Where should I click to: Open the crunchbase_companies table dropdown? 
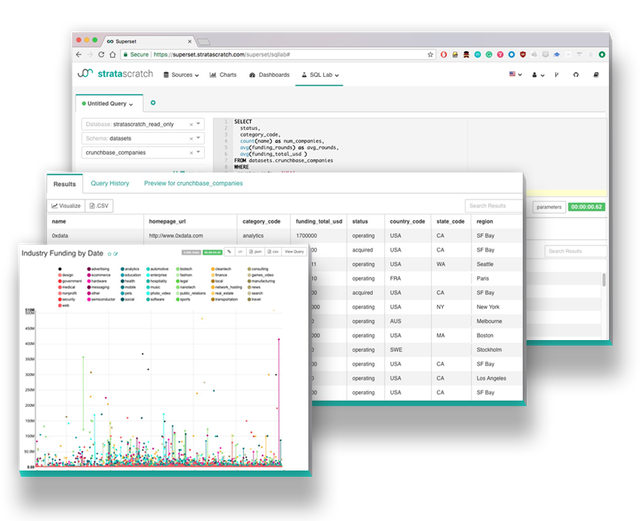(198, 152)
